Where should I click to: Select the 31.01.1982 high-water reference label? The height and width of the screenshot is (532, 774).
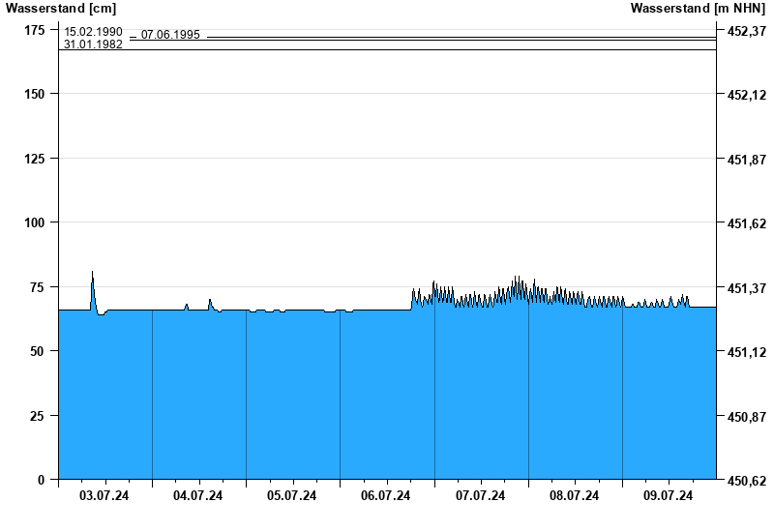pos(93,44)
